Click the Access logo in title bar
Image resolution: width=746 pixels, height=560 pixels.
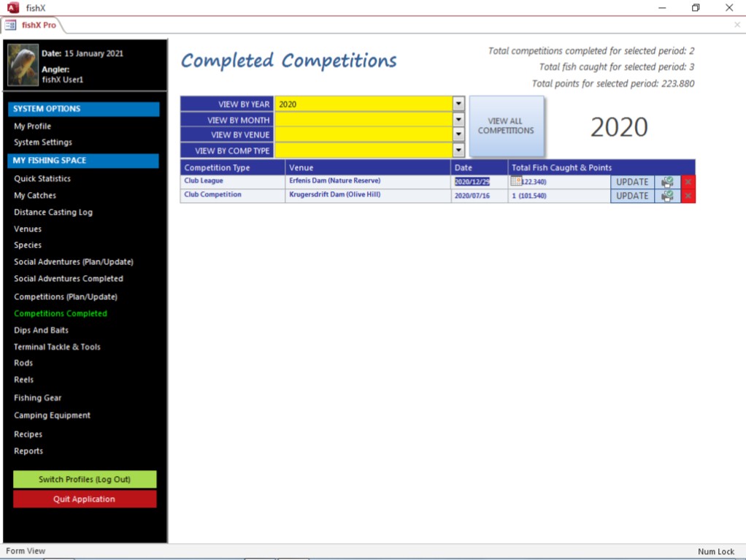12,7
